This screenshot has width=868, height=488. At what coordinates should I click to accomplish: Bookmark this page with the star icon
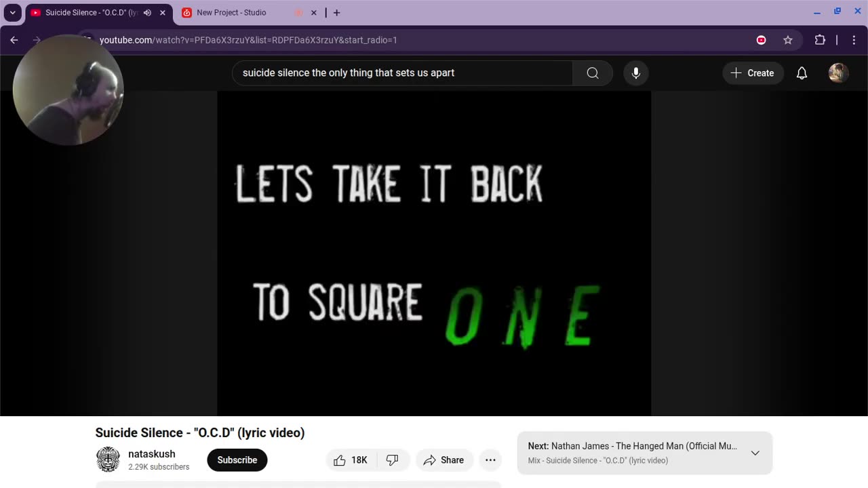(x=788, y=40)
